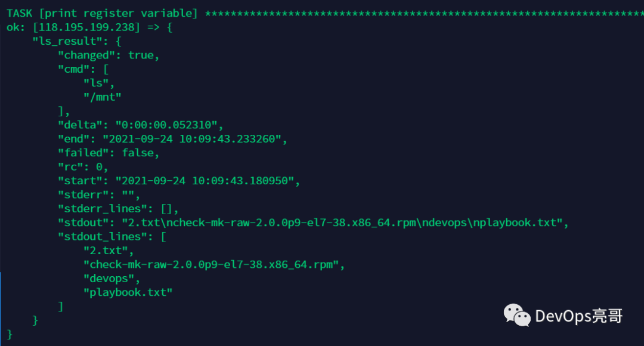Click the WeChat logo icon in watermark
Viewport: 644px width, 346px height.
[x=517, y=315]
